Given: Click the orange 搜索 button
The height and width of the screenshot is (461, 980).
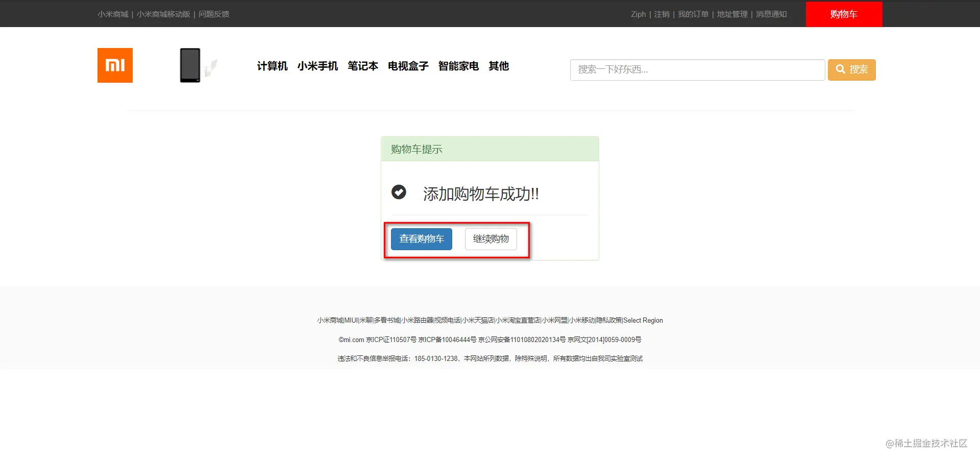Looking at the screenshot, I should [851, 70].
